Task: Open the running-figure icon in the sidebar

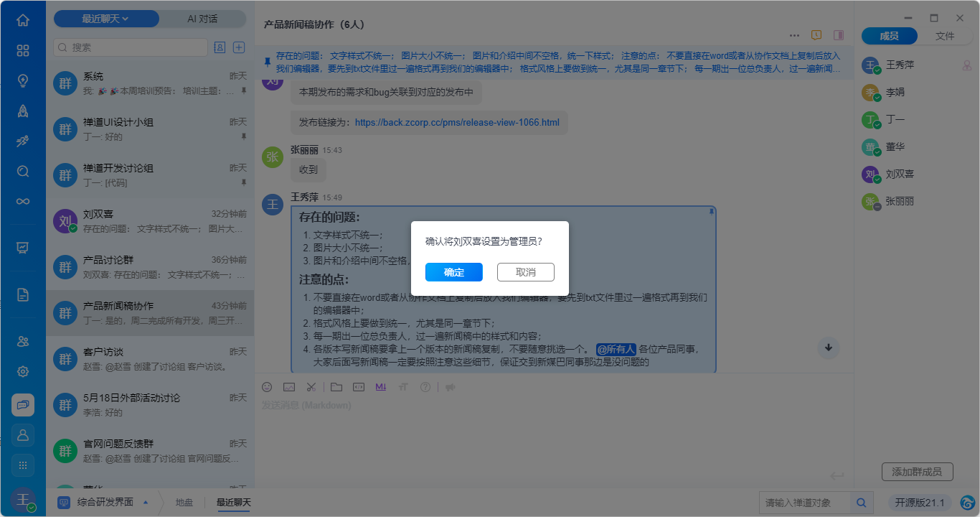Action: (23, 141)
